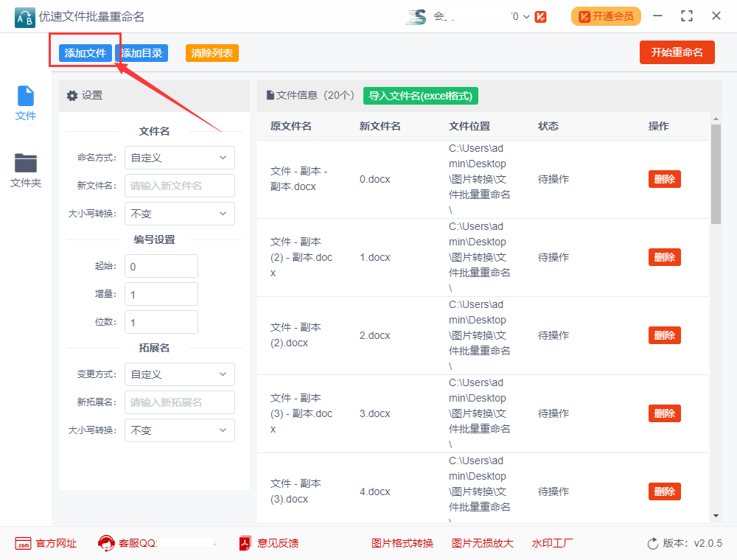Click the red 开始重命名 start rename button
737x560 pixels.
677,53
